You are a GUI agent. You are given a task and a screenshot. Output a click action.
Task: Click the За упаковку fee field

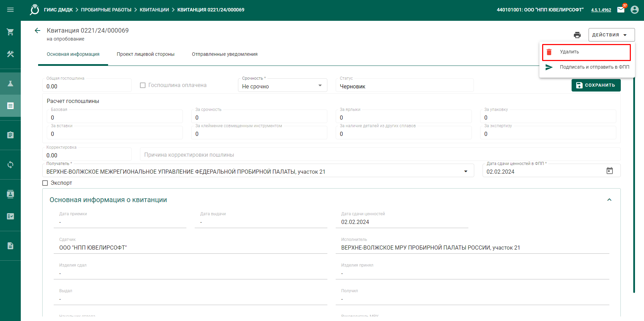[548, 116]
